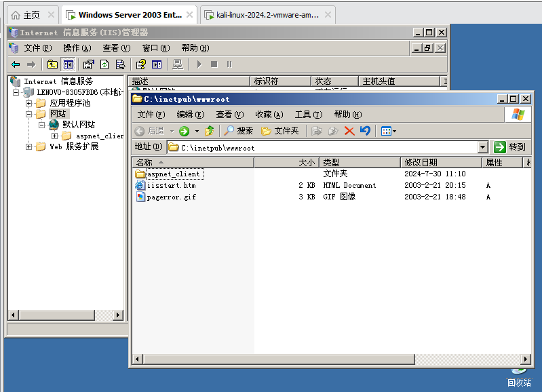Open IIS Manager 窗口(W) menu

156,48
